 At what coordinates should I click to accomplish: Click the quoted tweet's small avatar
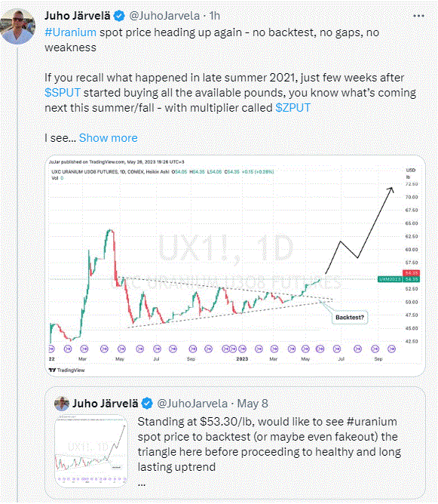click(x=62, y=404)
